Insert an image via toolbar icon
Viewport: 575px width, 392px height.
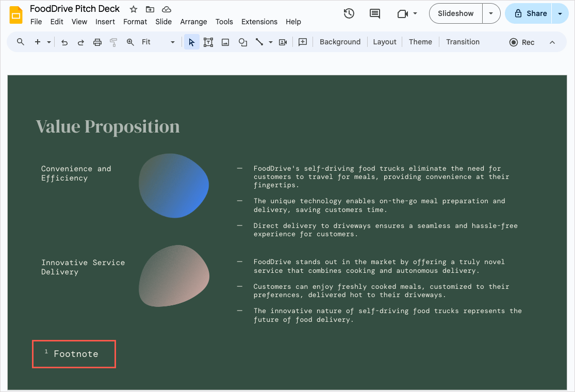pyautogui.click(x=225, y=42)
